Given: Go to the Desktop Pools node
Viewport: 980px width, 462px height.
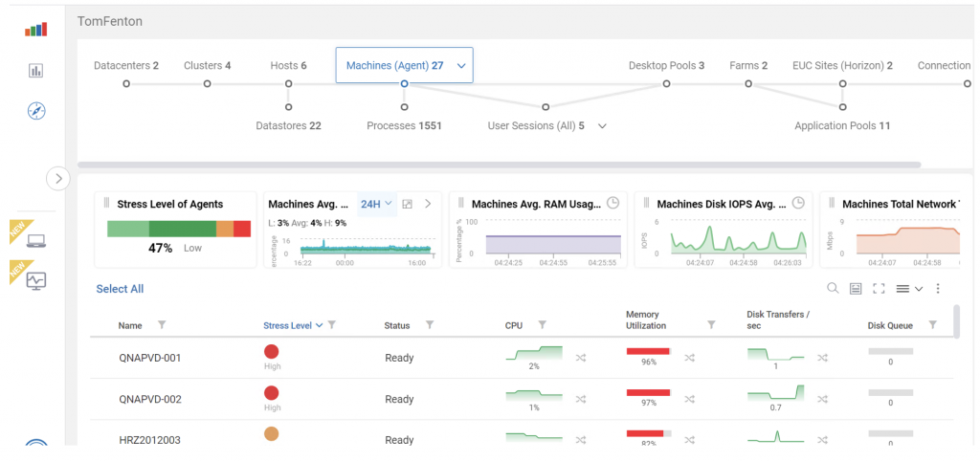Looking at the screenshot, I should point(666,83).
